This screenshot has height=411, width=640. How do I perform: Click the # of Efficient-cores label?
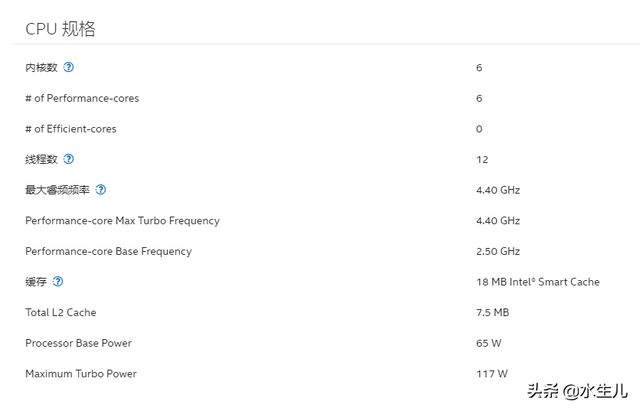[x=70, y=129]
